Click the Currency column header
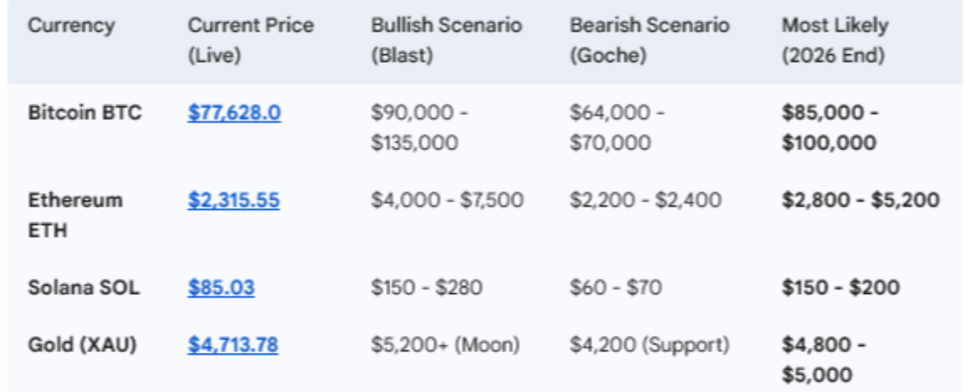Screen dimensions: 980x392 (71, 25)
